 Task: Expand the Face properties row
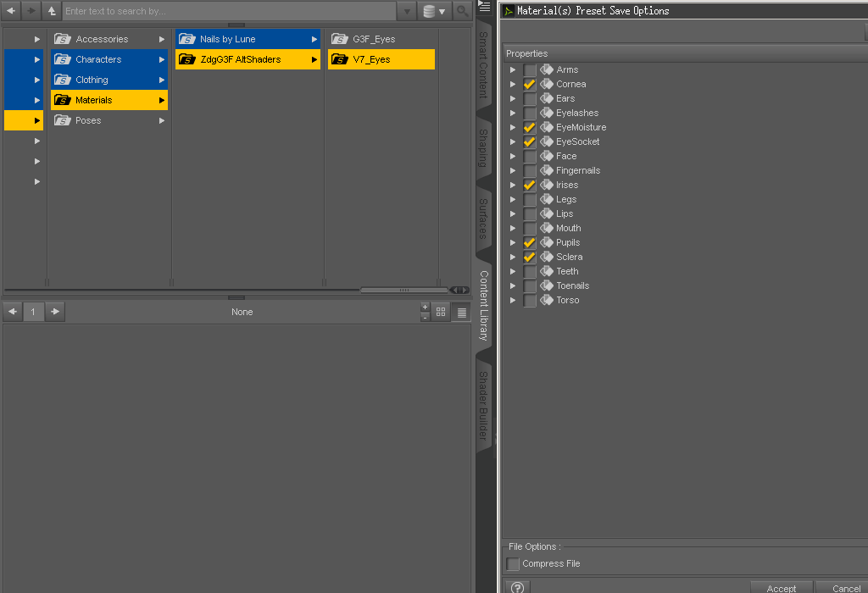click(513, 156)
